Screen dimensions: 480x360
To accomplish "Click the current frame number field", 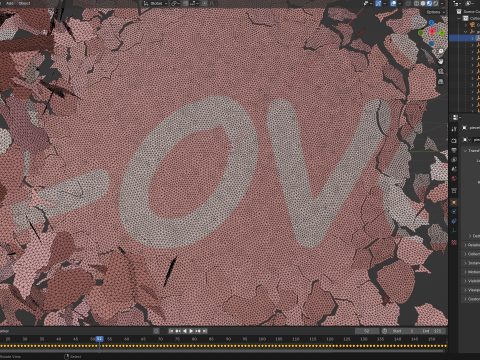I will [x=367, y=331].
